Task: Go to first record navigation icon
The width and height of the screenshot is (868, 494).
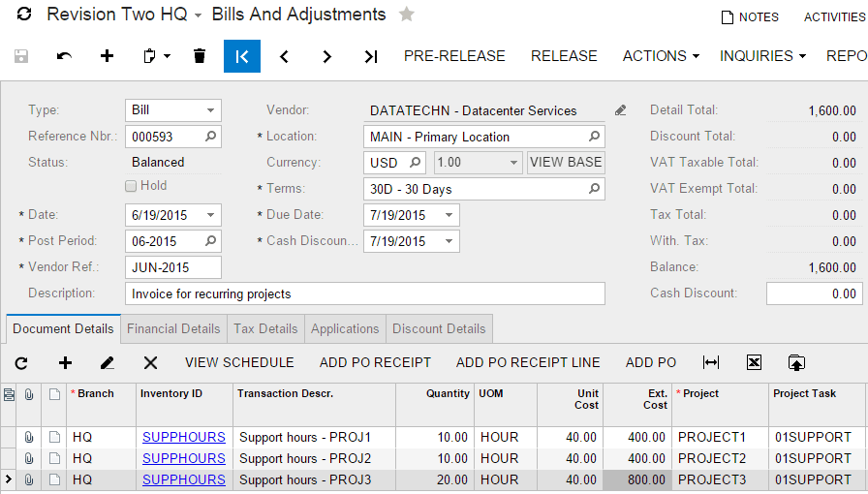Action: pos(242,56)
